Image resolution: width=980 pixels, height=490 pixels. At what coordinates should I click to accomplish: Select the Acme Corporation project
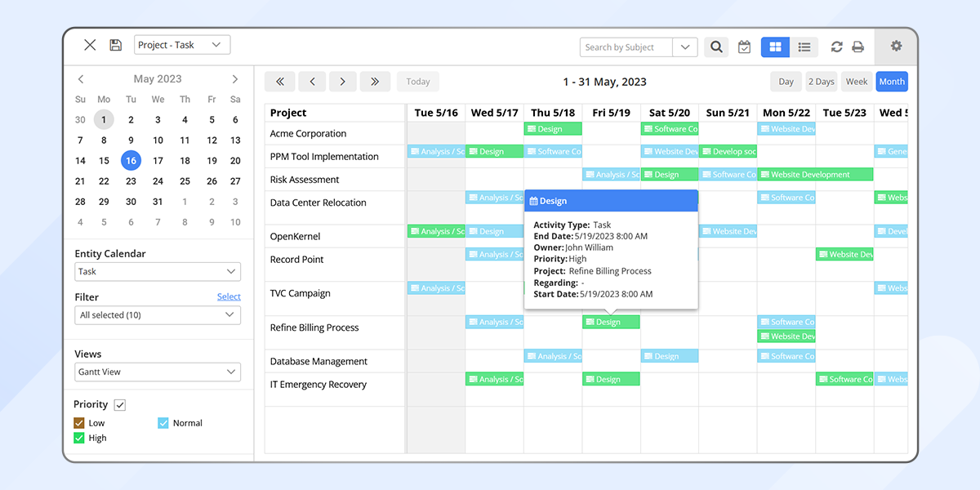tap(309, 134)
